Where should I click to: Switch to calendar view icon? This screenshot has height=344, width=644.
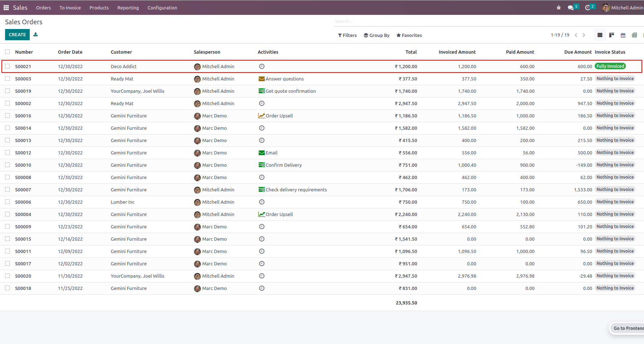[x=623, y=35]
